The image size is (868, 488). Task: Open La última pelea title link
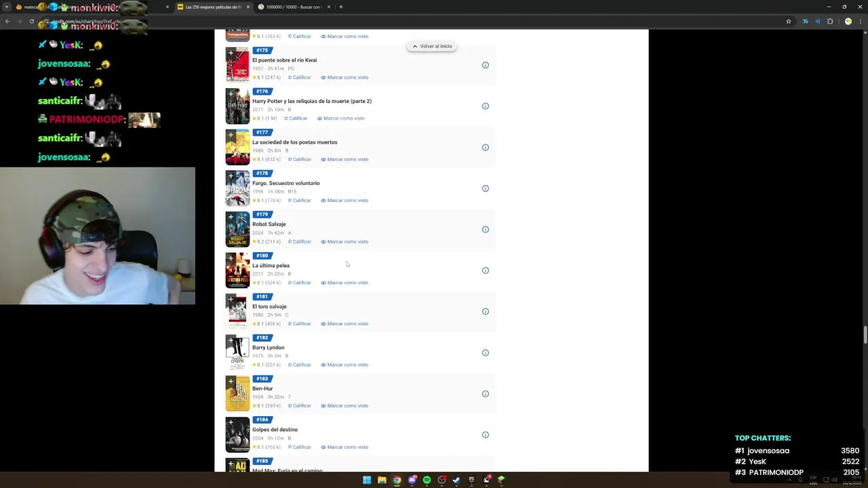271,266
